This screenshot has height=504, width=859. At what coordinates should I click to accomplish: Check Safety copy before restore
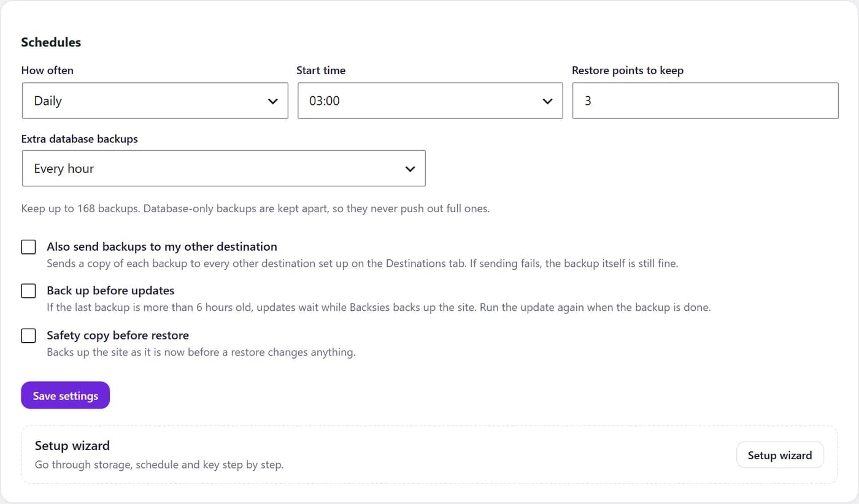click(x=28, y=336)
